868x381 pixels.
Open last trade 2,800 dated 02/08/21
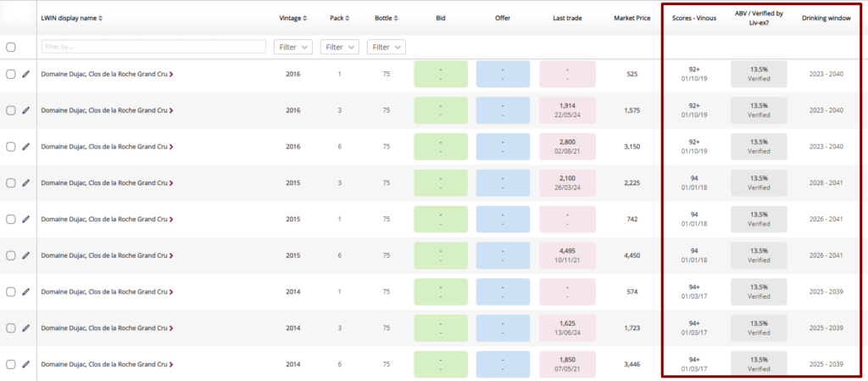point(567,147)
